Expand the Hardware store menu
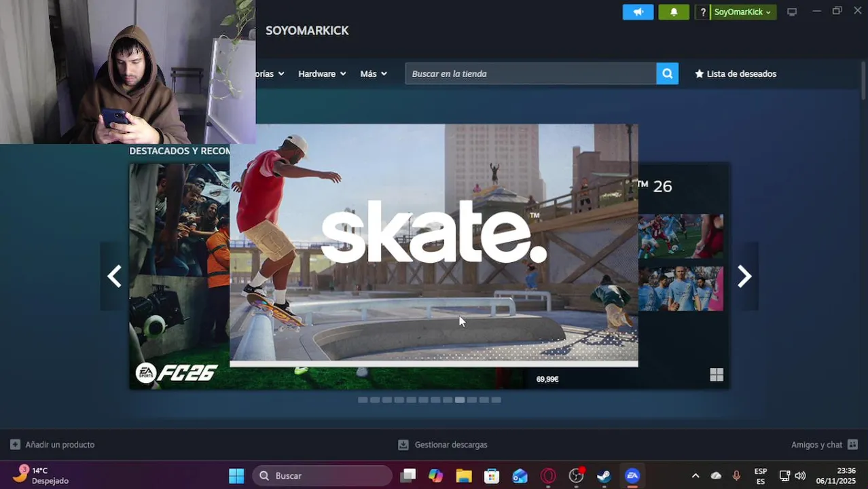The image size is (868, 489). coord(322,73)
